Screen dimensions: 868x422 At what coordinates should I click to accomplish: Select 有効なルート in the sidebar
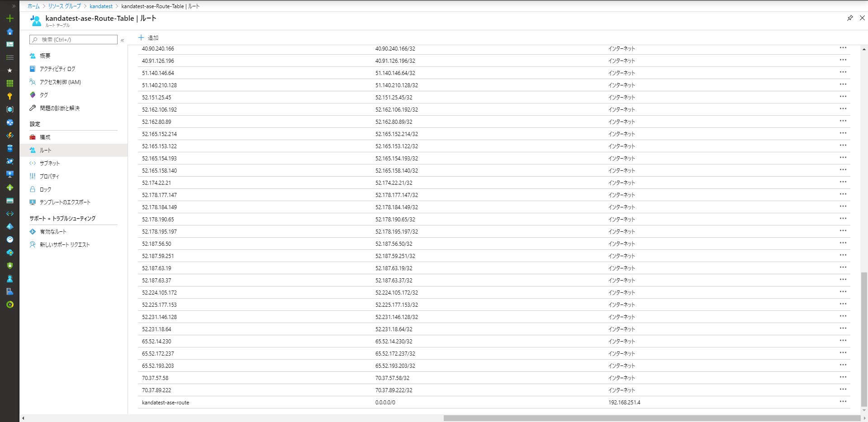coord(53,231)
